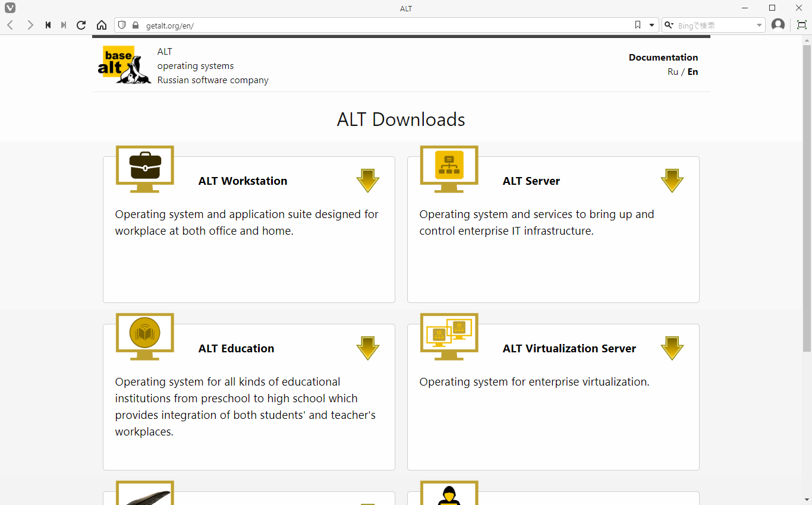Minimize the browser window
The width and height of the screenshot is (812, 505).
tap(745, 8)
